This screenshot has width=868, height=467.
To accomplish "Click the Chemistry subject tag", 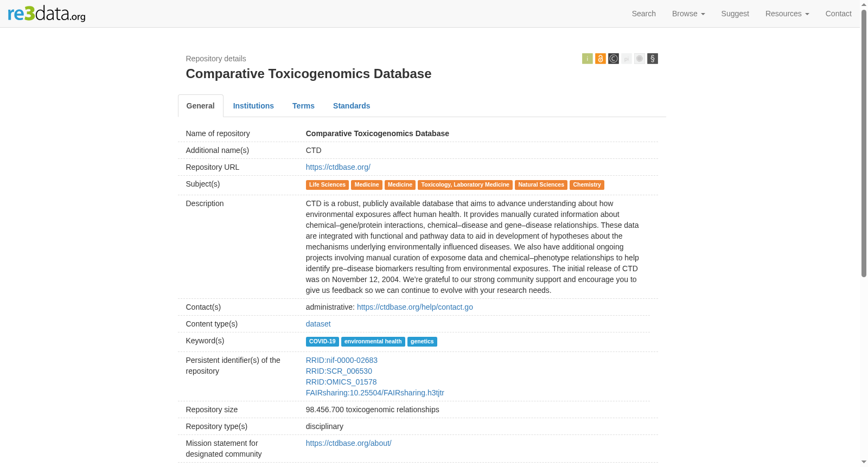I will click(x=587, y=185).
